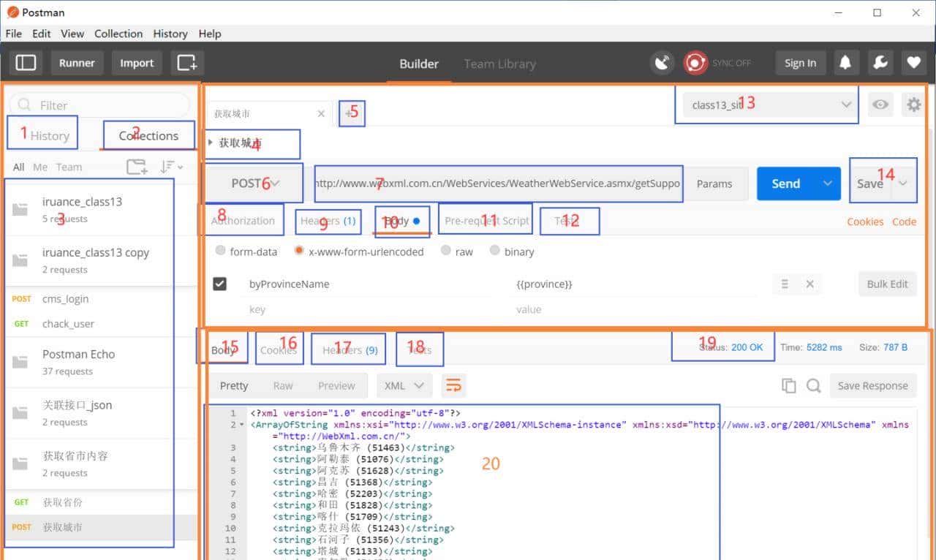The height and width of the screenshot is (560, 936).
Task: Open new window icon in toolbar
Action: click(187, 63)
